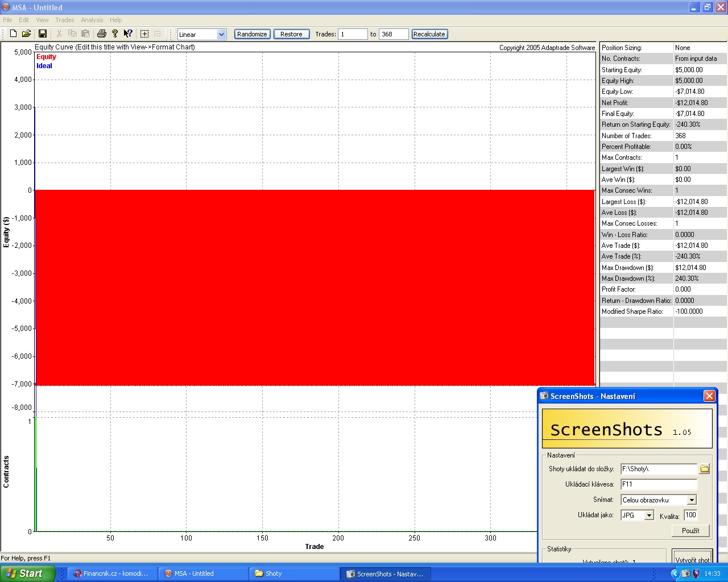The width and height of the screenshot is (728, 582).
Task: Click the blue Ideal legend label
Action: [x=44, y=66]
